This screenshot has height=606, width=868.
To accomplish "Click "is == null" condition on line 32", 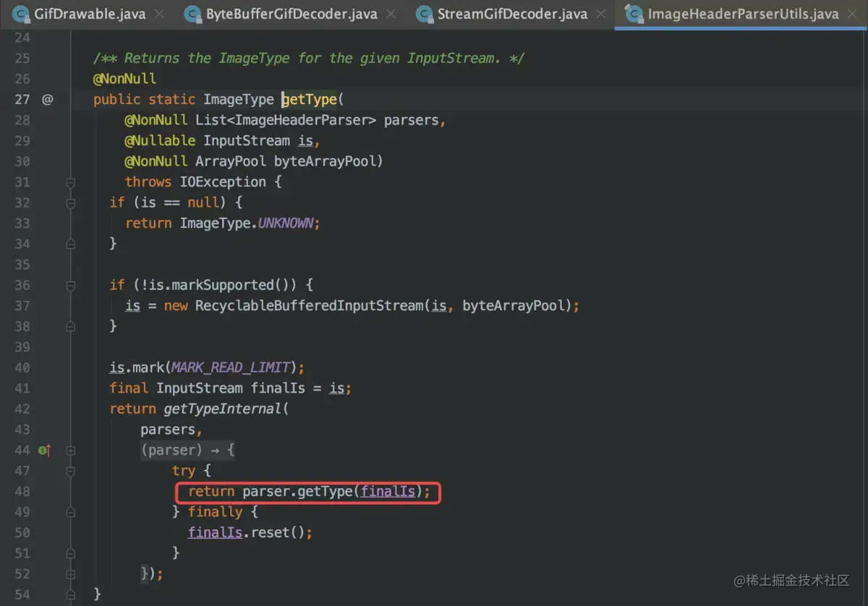I will 180,202.
